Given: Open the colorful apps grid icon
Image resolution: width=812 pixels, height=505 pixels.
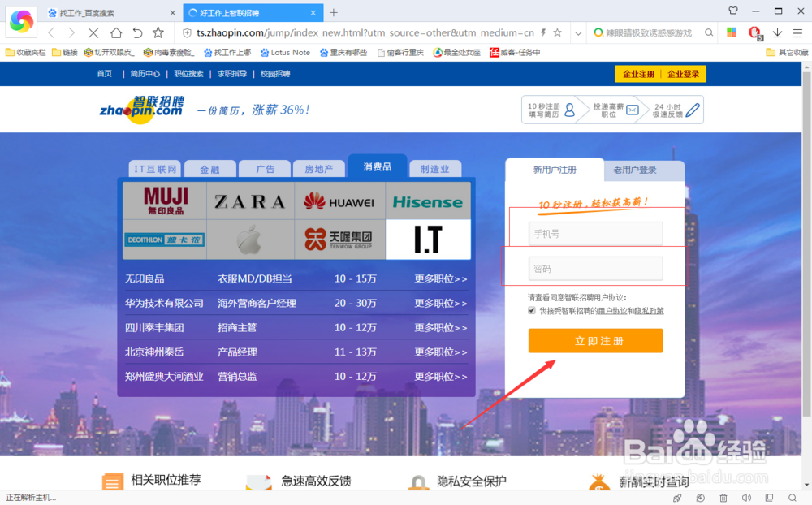Looking at the screenshot, I should (732, 32).
